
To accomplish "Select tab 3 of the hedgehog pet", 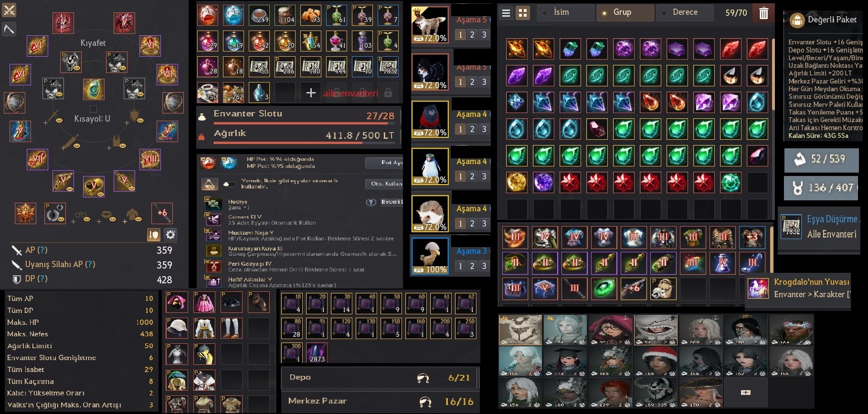I will pyautogui.click(x=484, y=223).
